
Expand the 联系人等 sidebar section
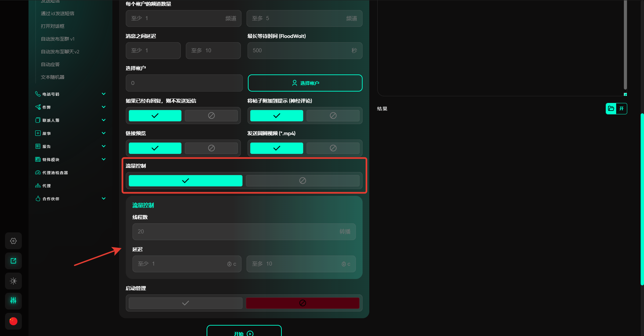pos(104,120)
